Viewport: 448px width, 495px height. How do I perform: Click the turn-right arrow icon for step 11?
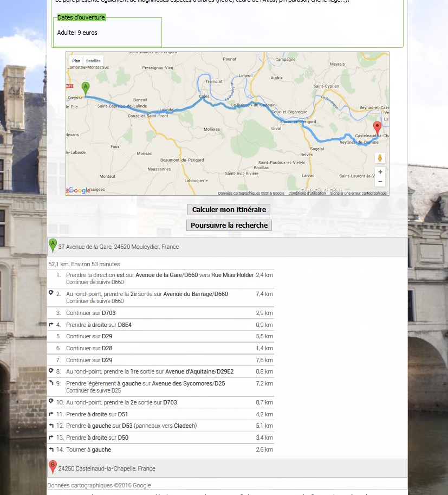pyautogui.click(x=51, y=414)
